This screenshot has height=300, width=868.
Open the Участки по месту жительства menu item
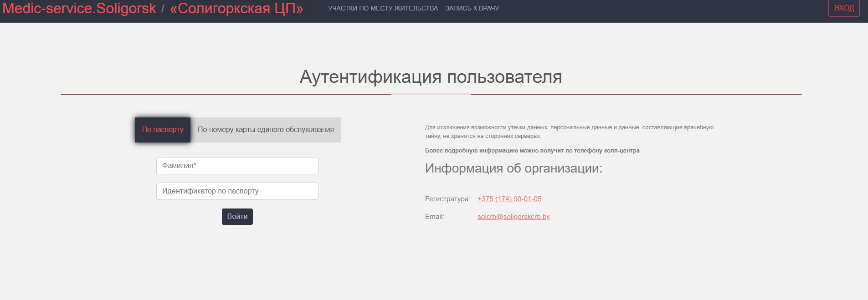[x=383, y=8]
